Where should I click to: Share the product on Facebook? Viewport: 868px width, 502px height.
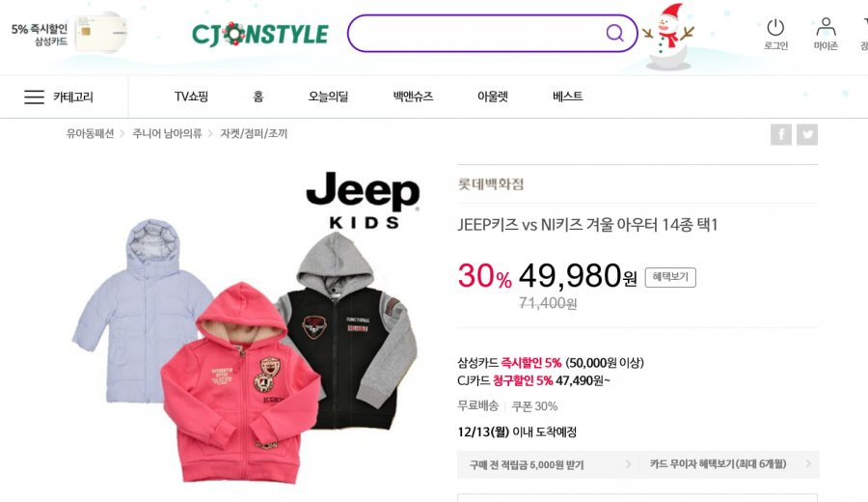(x=781, y=134)
